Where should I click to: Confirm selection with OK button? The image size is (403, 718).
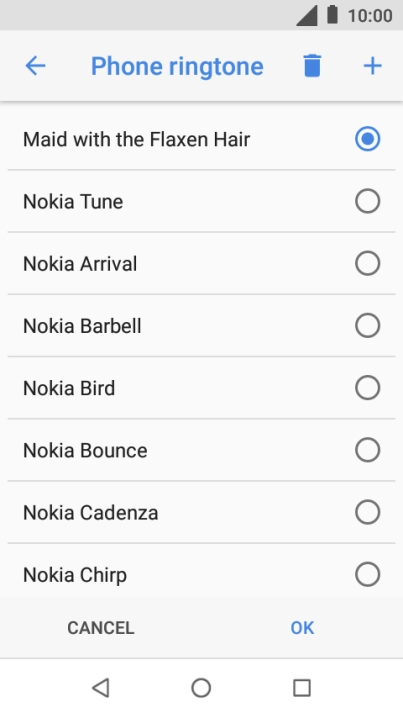302,628
